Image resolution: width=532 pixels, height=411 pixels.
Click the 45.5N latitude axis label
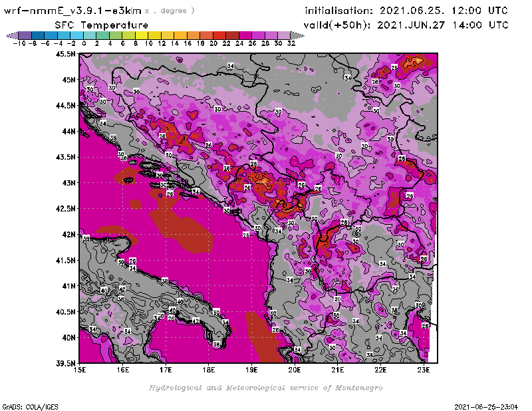click(x=65, y=54)
